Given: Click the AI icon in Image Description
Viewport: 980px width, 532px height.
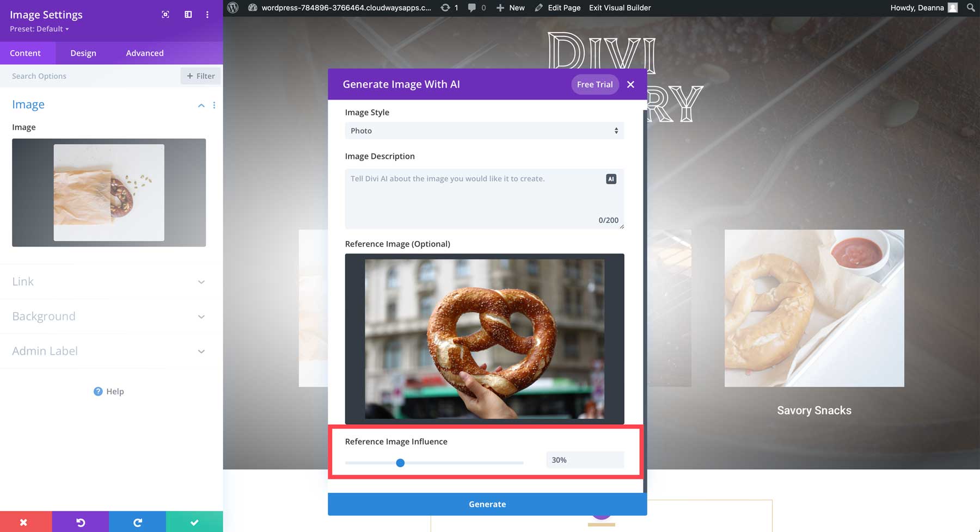Looking at the screenshot, I should pos(611,179).
